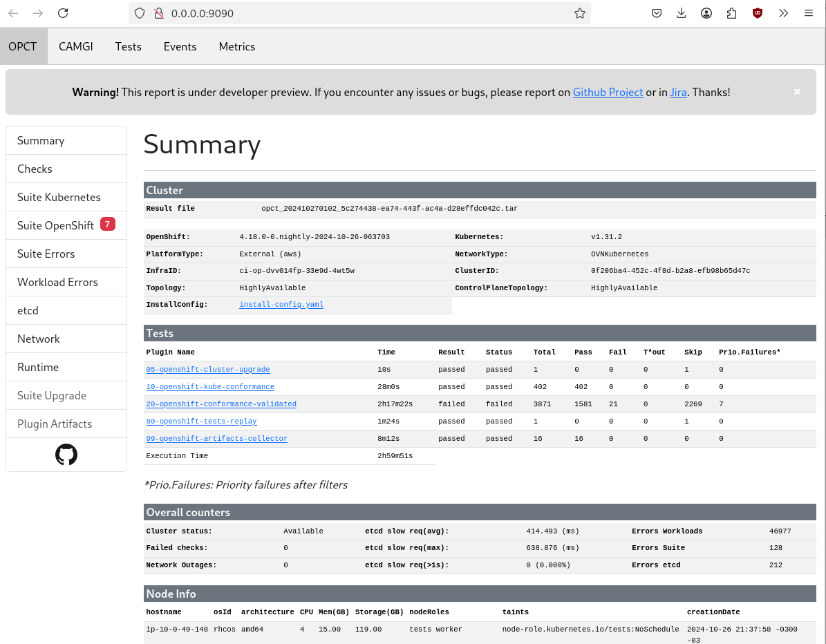The width and height of the screenshot is (826, 644).
Task: Open the 20-openshift-conformance-validated plugin link
Action: 221,404
